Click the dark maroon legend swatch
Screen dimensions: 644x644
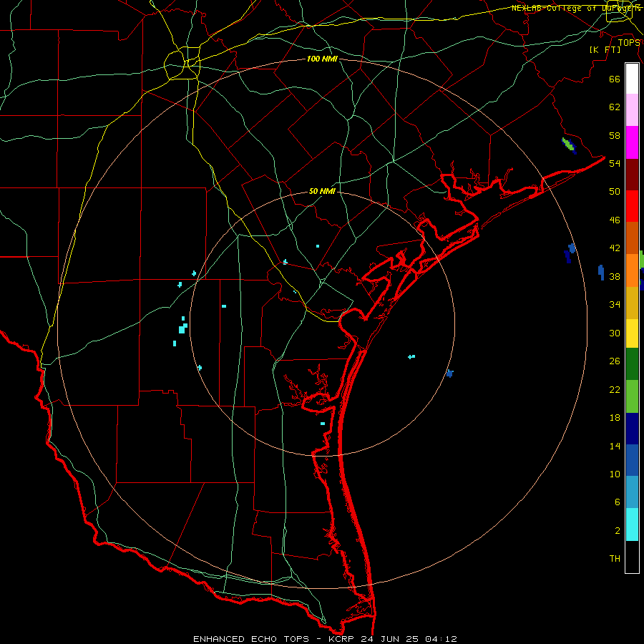click(632, 175)
